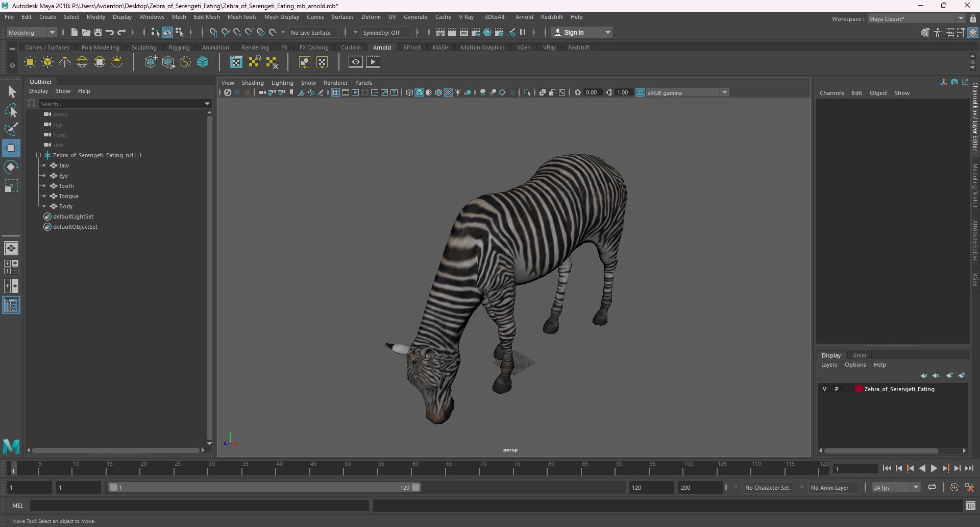Image resolution: width=980 pixels, height=527 pixels.
Task: Undo the last action
Action: point(109,32)
